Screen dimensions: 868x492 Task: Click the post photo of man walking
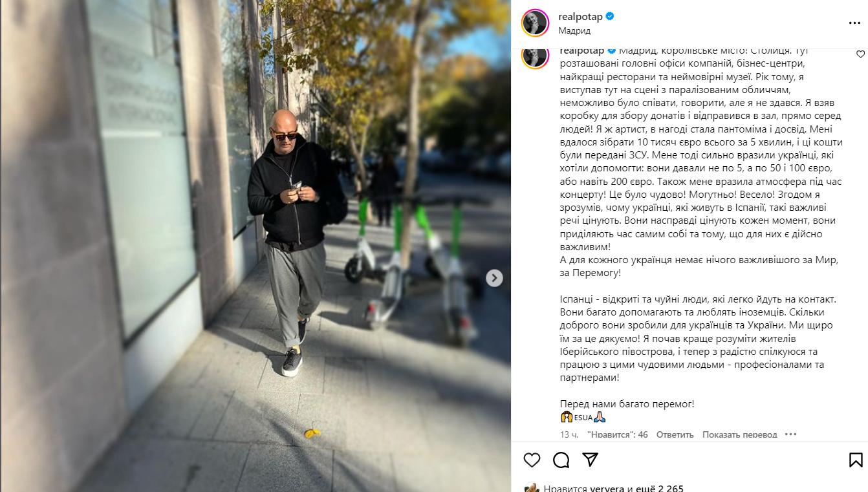255,246
